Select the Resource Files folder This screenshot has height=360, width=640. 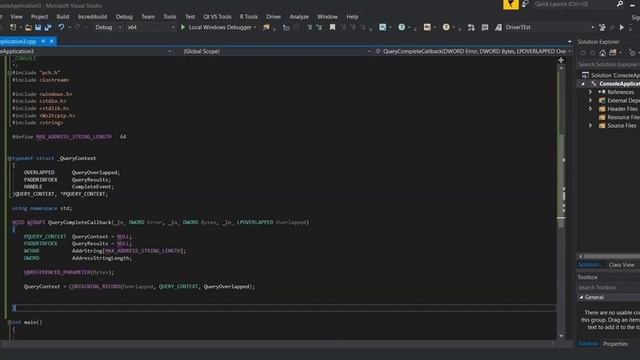click(619, 117)
